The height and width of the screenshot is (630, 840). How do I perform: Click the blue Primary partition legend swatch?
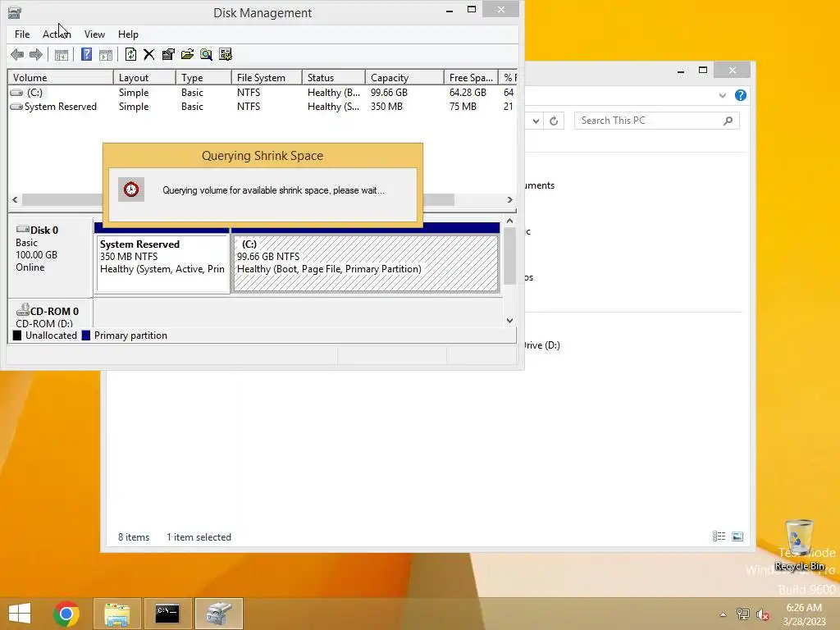click(x=85, y=336)
